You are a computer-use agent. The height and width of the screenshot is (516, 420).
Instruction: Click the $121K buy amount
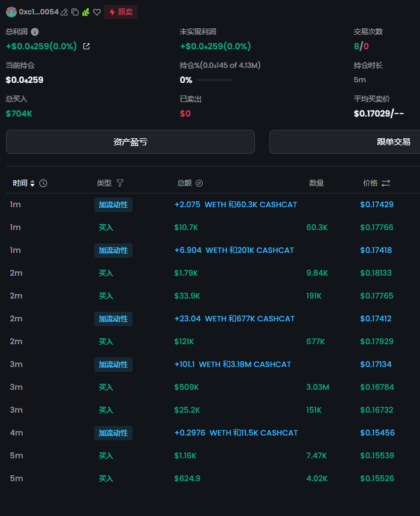pos(184,342)
